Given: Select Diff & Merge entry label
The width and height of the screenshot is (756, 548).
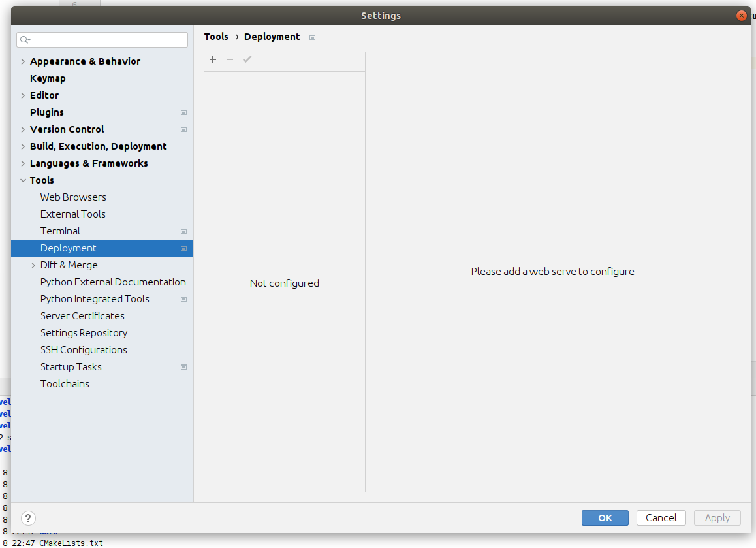Looking at the screenshot, I should point(69,265).
